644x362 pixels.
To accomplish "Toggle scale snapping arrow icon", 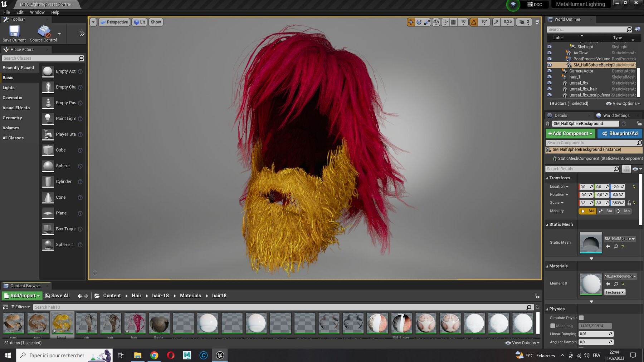I will [496, 22].
